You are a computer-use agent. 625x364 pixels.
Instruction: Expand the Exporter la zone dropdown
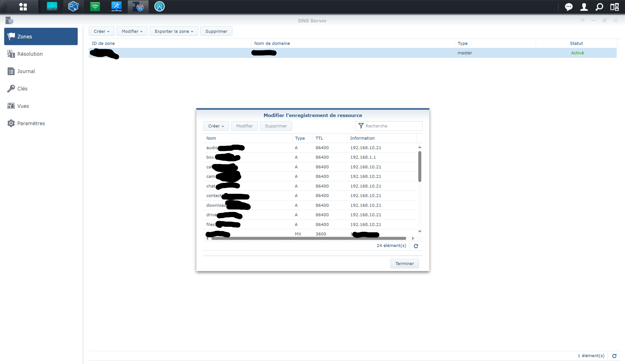[174, 31]
